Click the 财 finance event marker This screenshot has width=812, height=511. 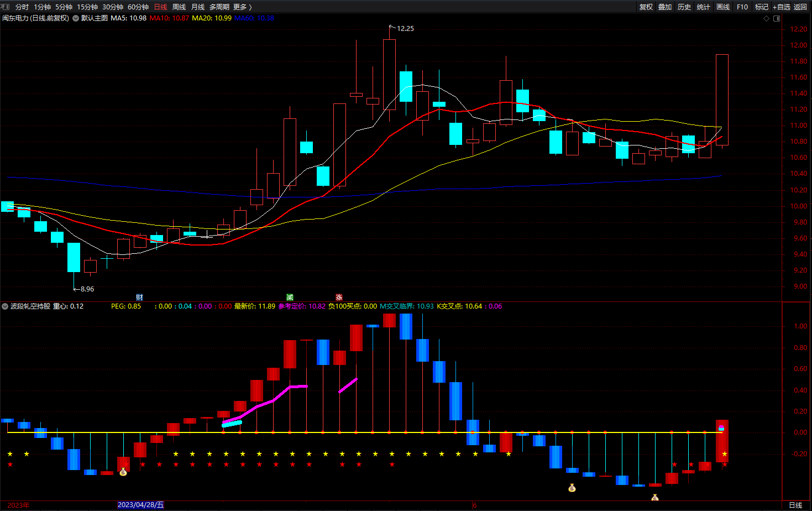pyautogui.click(x=139, y=298)
